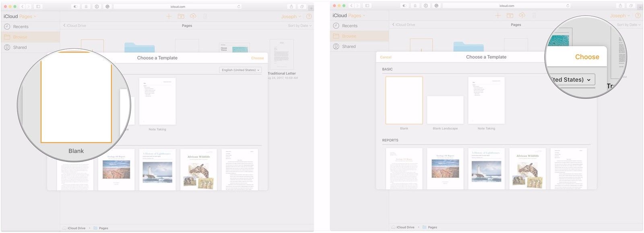Open the Joseph account menu in left window
This screenshot has width=644, height=233.
click(x=291, y=16)
